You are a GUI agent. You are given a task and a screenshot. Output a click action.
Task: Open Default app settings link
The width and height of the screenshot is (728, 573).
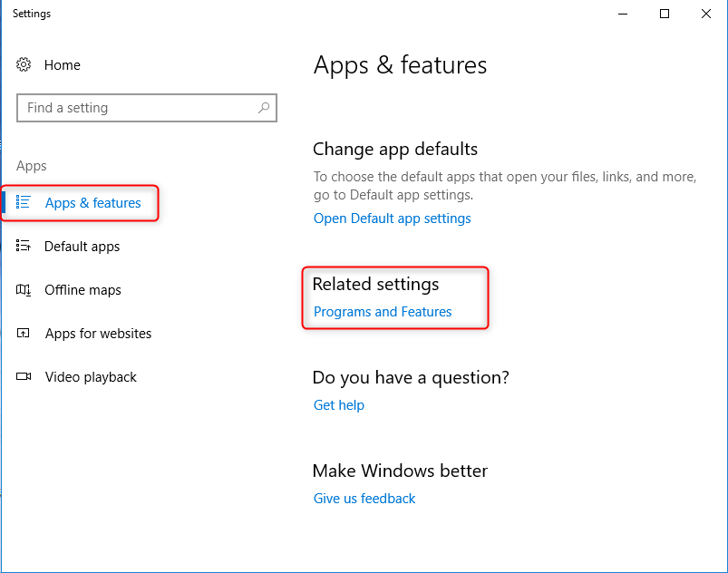(x=392, y=219)
